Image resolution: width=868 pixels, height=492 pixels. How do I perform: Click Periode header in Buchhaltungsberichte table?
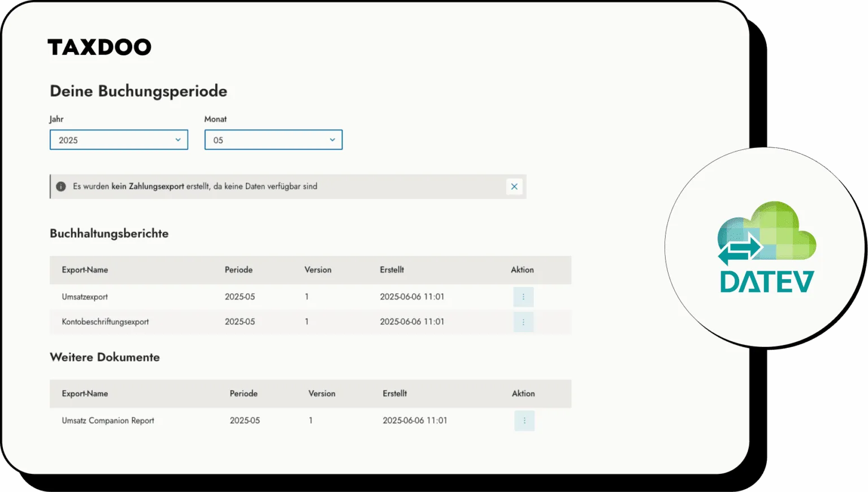[x=238, y=270]
